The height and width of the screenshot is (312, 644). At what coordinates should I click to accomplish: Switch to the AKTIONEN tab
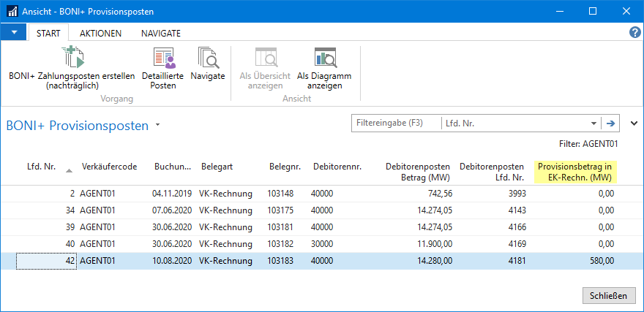coord(101,33)
